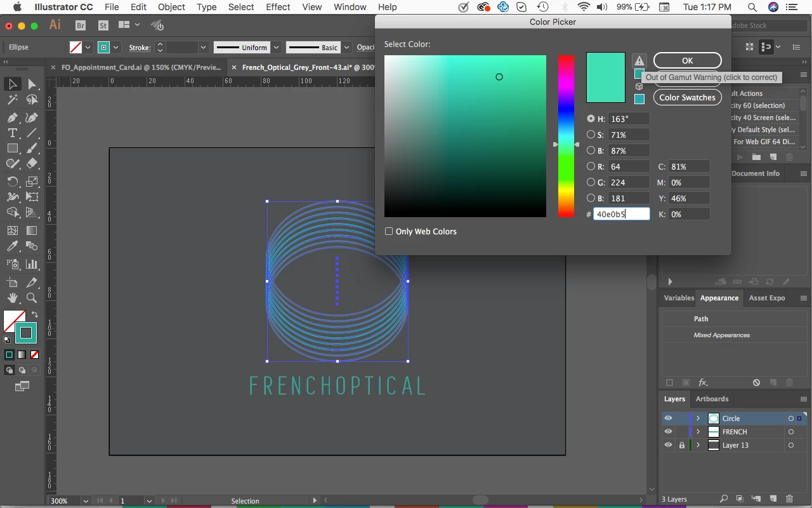Click the Wi-Fi icon in menu bar
The image size is (812, 508).
pos(584,7)
